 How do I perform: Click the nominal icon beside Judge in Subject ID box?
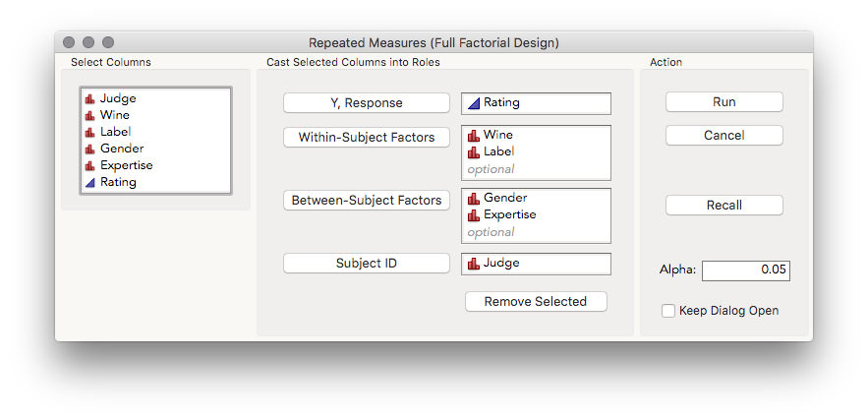tap(473, 264)
